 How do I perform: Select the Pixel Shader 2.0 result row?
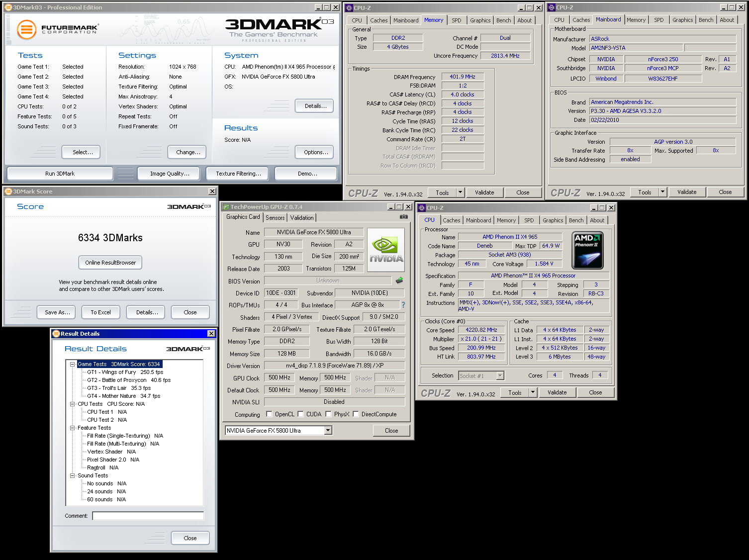[113, 460]
